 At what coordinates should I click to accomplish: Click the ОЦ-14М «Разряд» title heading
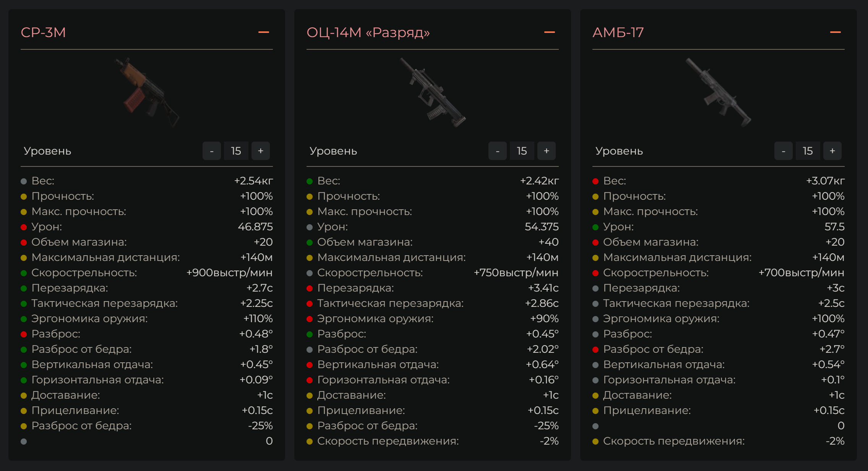point(368,33)
